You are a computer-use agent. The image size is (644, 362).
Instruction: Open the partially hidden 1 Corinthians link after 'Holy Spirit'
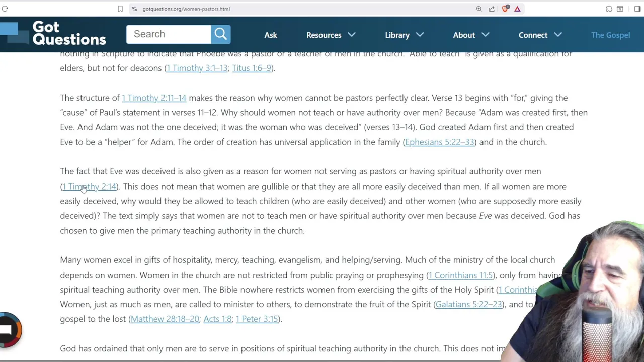click(x=518, y=290)
